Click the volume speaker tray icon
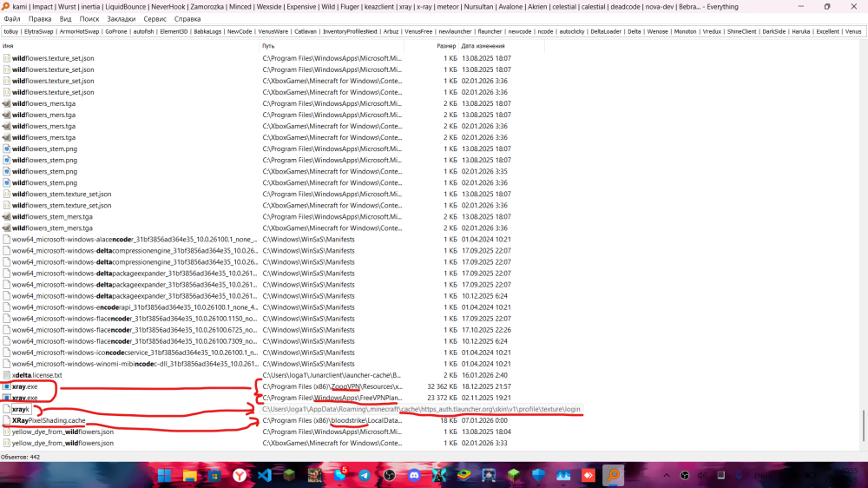 702,475
